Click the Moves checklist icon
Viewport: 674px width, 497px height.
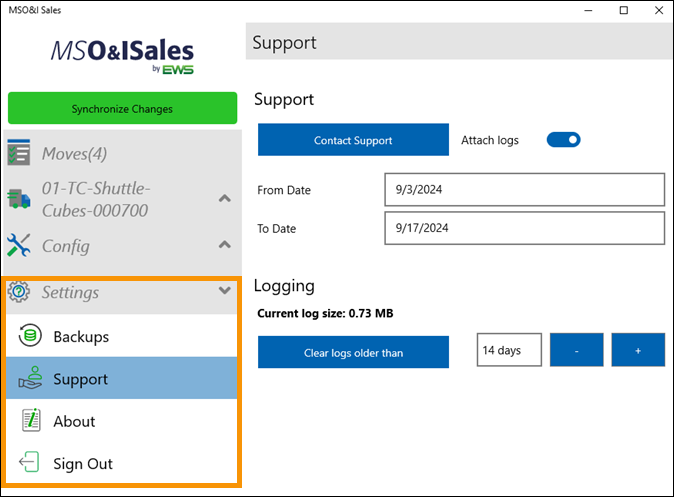coord(18,152)
